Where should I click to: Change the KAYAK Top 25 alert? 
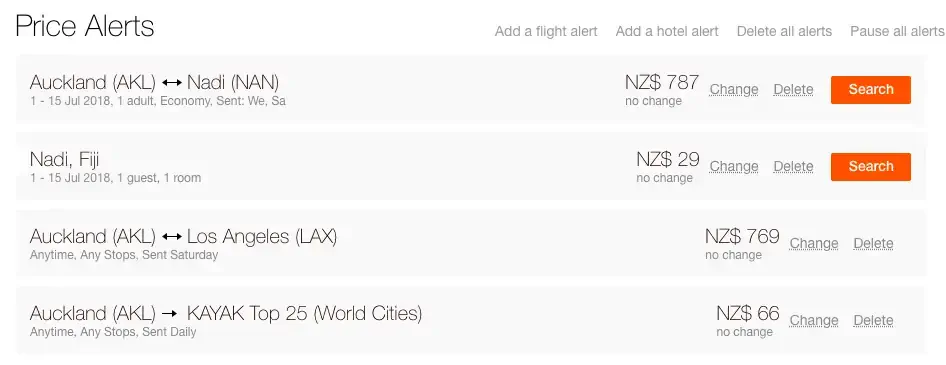[x=814, y=321]
